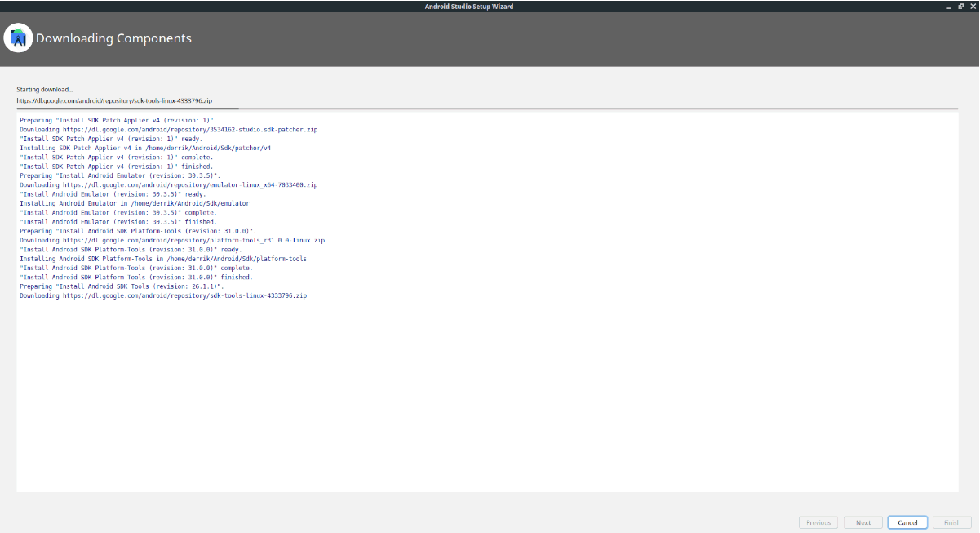Click 'Android SDK Platform-Tools' complete line
This screenshot has height=533, width=980.
pos(136,268)
